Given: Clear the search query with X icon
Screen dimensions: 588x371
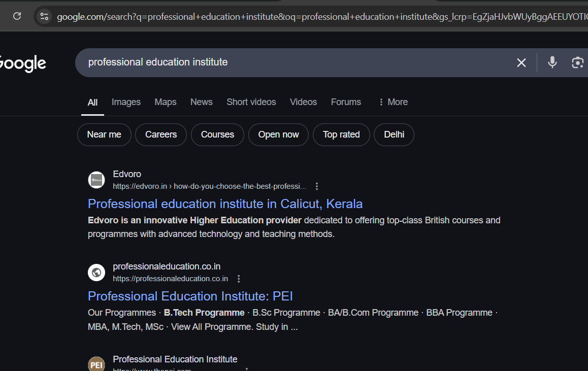Looking at the screenshot, I should point(521,62).
